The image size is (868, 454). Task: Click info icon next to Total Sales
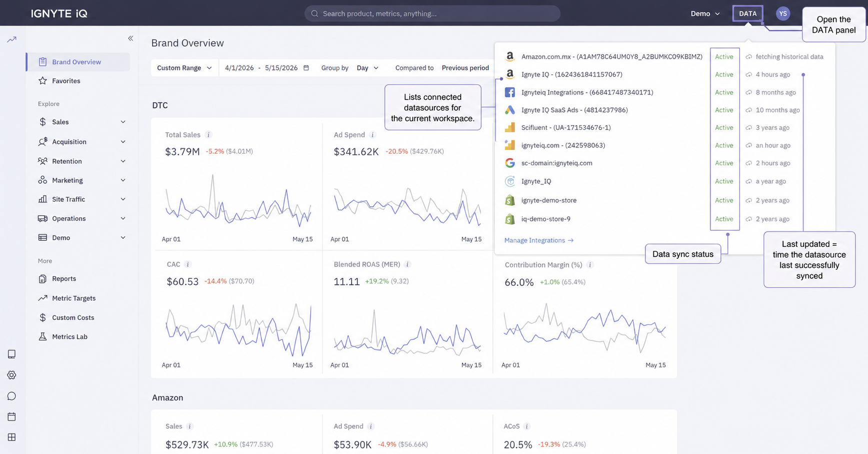coord(209,135)
